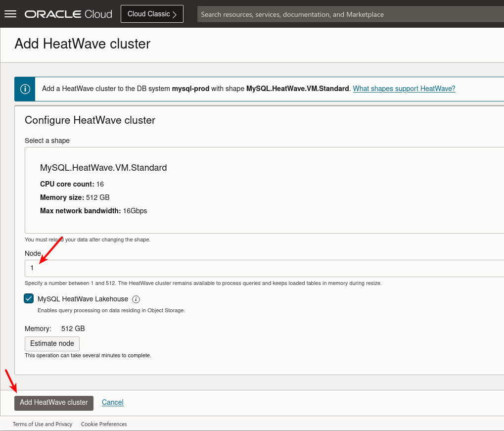Select the MySQL.HeatWave.VM.Standard shape card
This screenshot has width=504, height=431.
point(264,190)
